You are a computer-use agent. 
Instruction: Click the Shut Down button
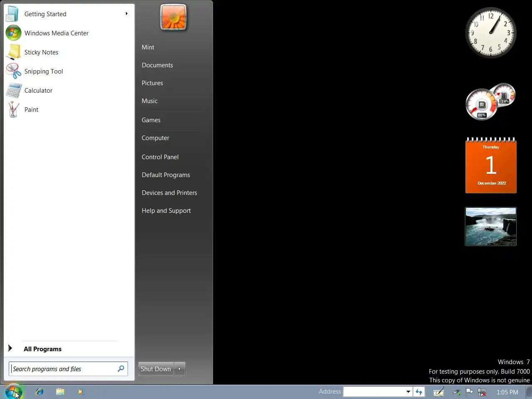(156, 369)
